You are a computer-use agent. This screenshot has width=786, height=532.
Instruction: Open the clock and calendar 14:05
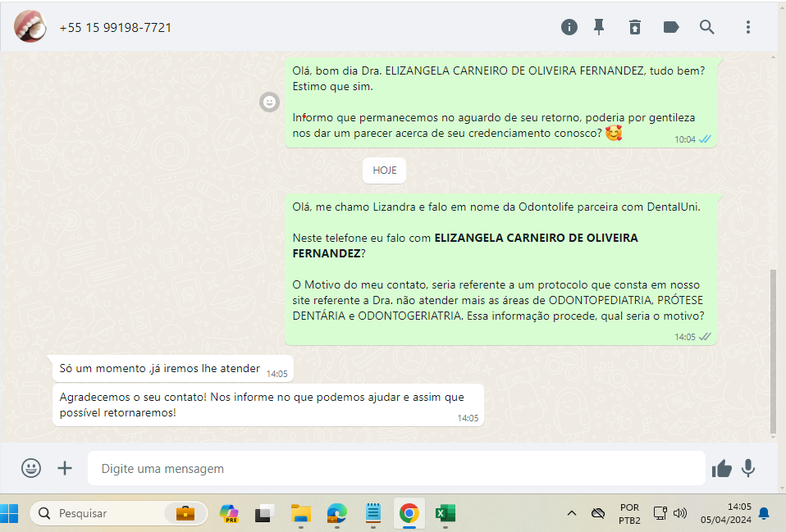tap(726, 513)
